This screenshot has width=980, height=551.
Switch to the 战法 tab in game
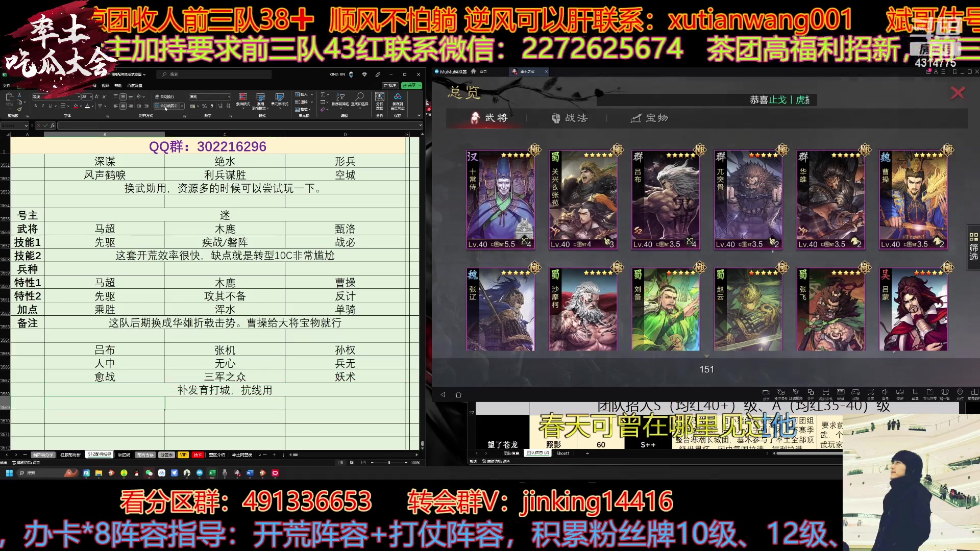[x=570, y=118]
